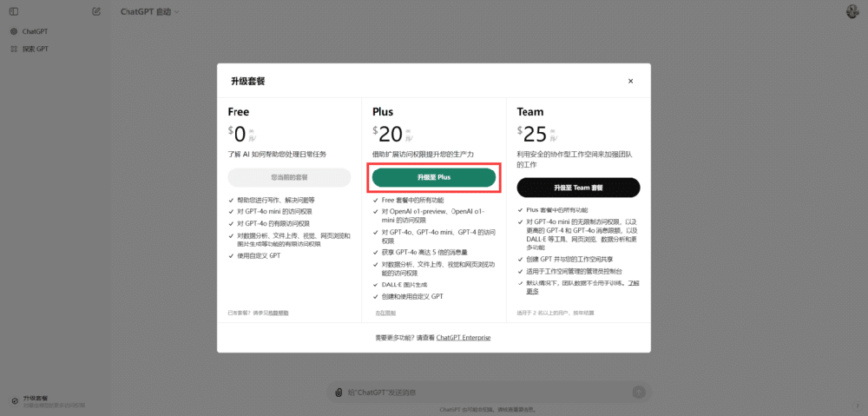Viewport: 868px width, 416px height.
Task: Click 借助扩展访问权限提升您的生产力 description
Action: pos(423,154)
